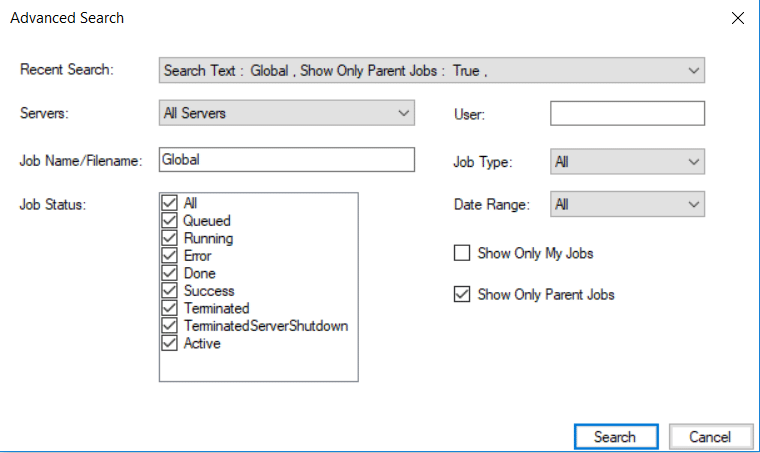Enable Show Only My Jobs
Viewport: 760px width, 453px height.
pos(462,254)
